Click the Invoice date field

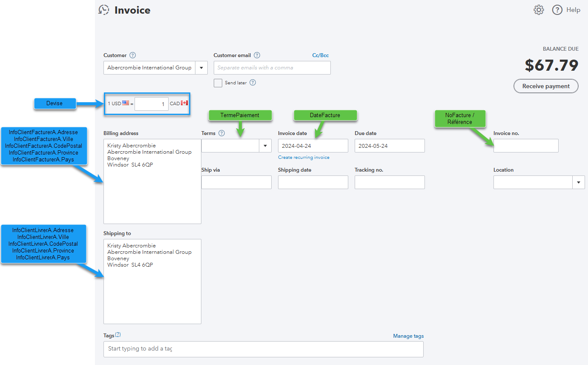313,146
